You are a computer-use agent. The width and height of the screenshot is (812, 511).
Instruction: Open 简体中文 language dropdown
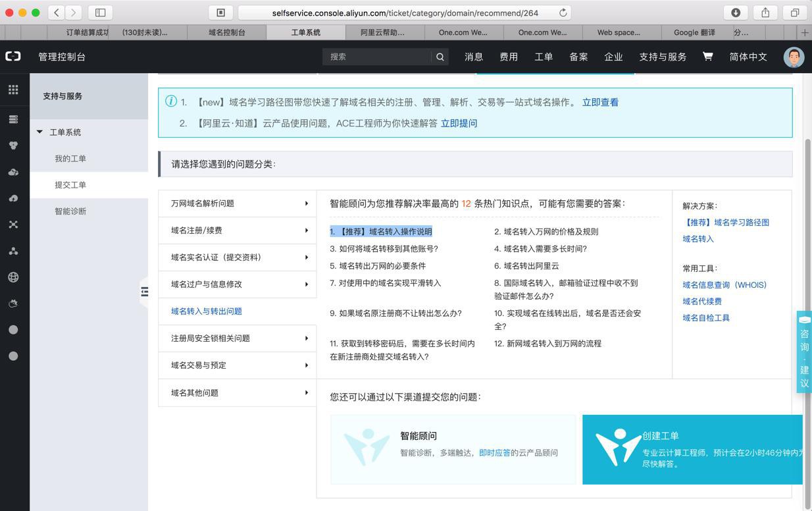click(748, 57)
